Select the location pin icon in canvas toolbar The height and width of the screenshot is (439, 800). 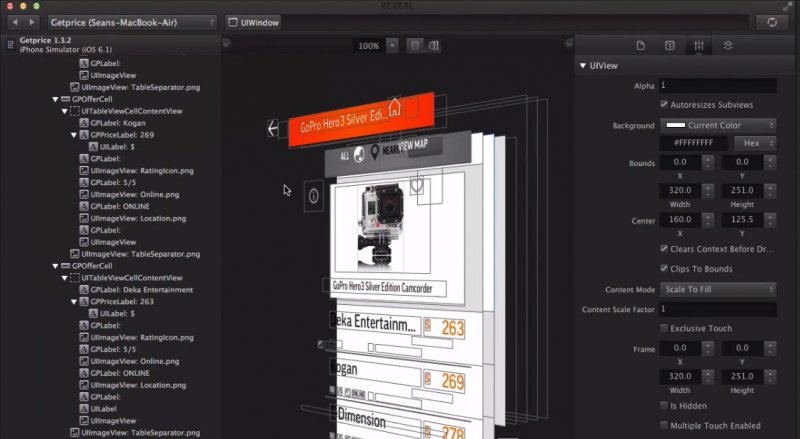[x=375, y=153]
